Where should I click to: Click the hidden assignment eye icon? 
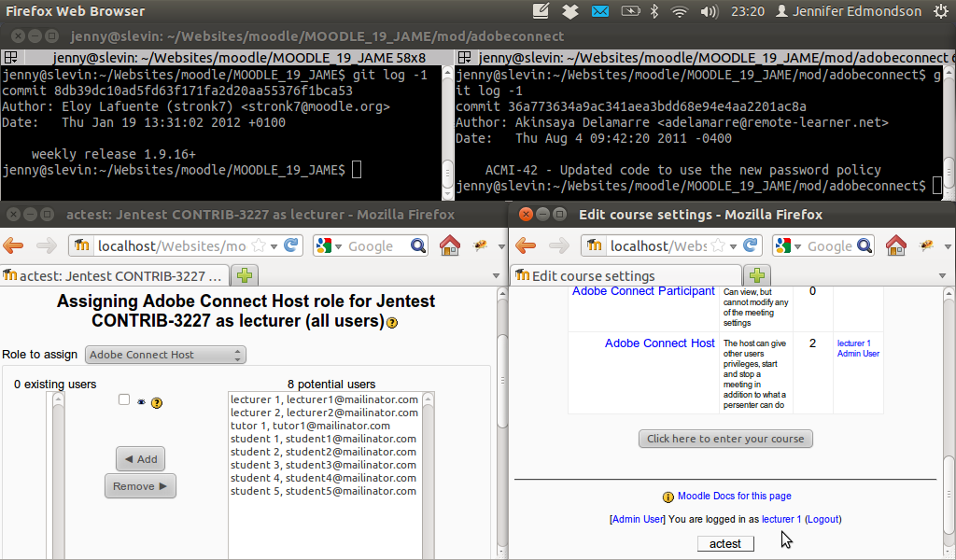coord(142,402)
